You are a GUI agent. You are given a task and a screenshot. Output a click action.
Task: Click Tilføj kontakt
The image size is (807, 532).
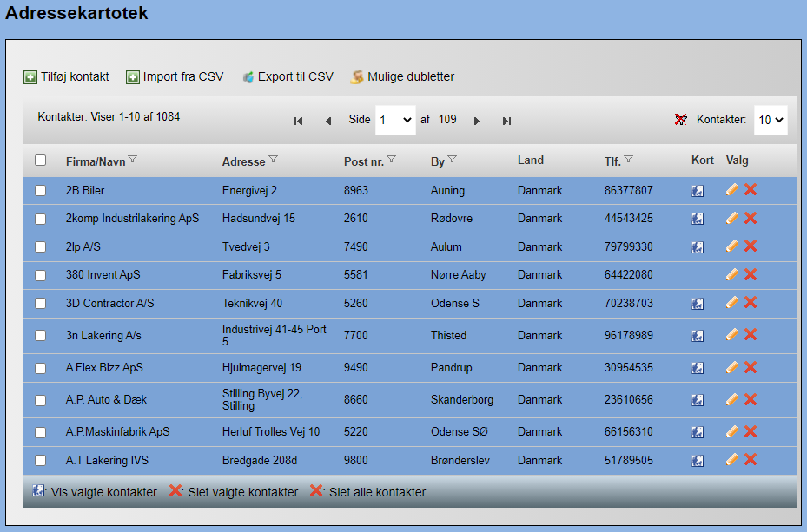tap(66, 77)
